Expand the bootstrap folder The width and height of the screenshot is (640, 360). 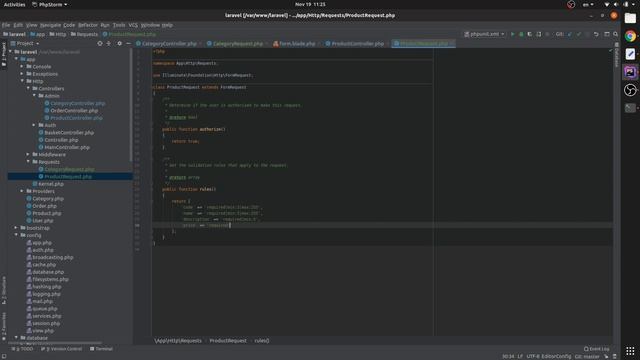[x=16, y=228]
